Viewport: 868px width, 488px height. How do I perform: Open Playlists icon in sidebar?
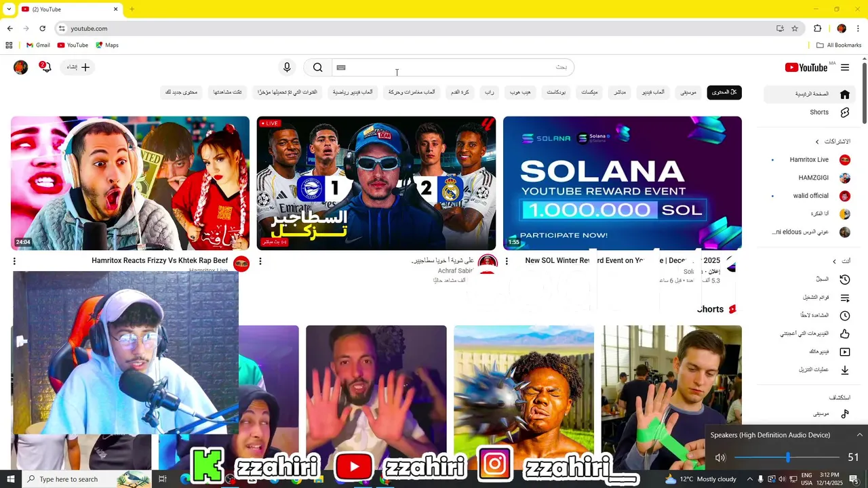(845, 298)
